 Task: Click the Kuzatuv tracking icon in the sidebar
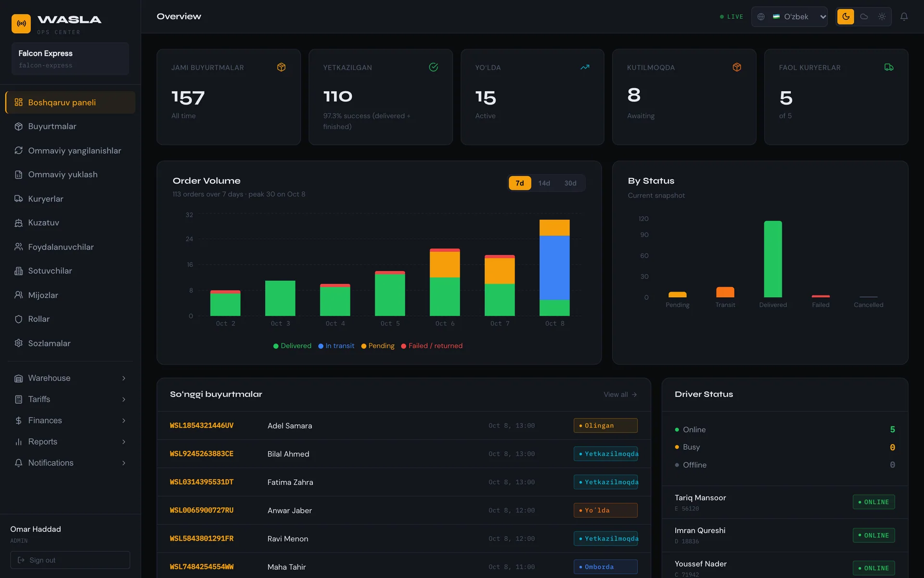19,223
